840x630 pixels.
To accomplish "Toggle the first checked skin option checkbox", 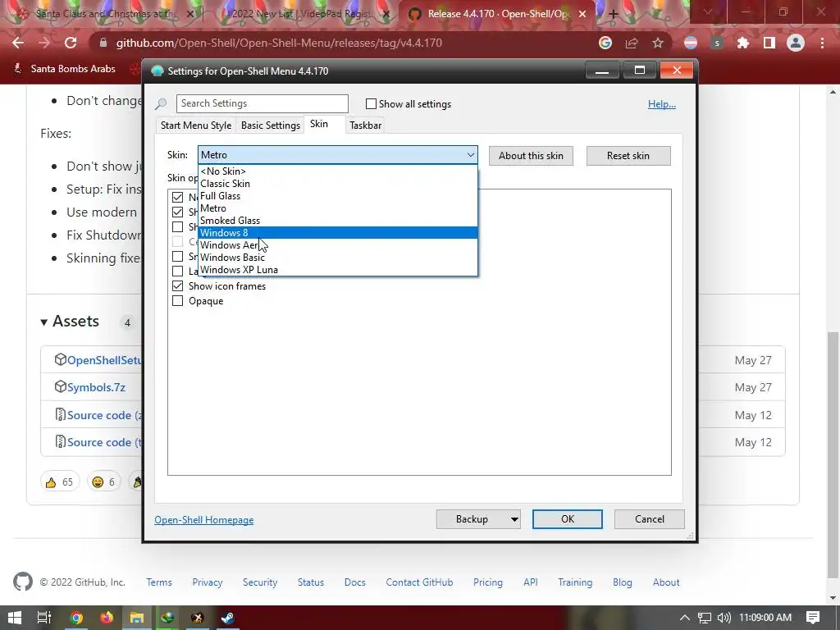I will coord(177,197).
